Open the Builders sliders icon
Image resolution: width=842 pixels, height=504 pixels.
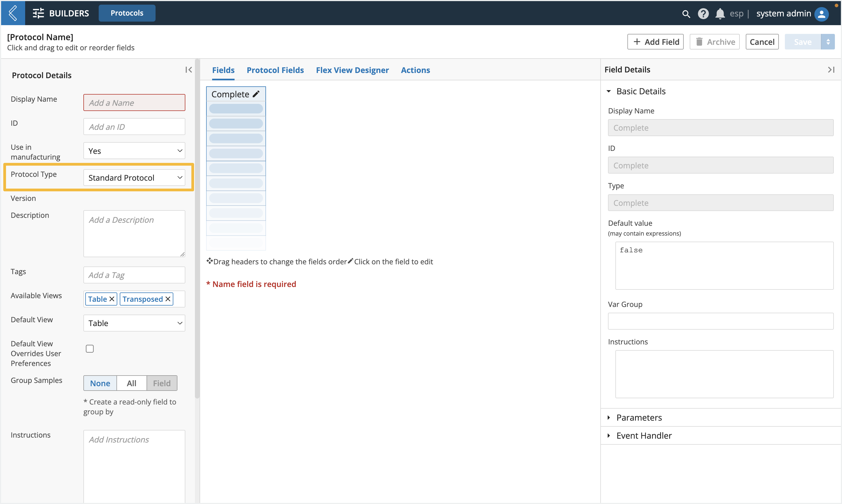38,13
